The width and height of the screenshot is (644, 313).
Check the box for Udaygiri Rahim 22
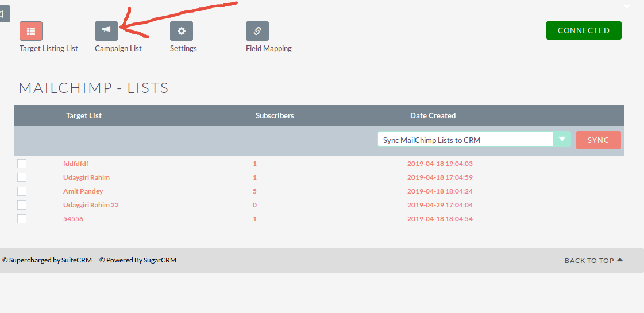(22, 205)
